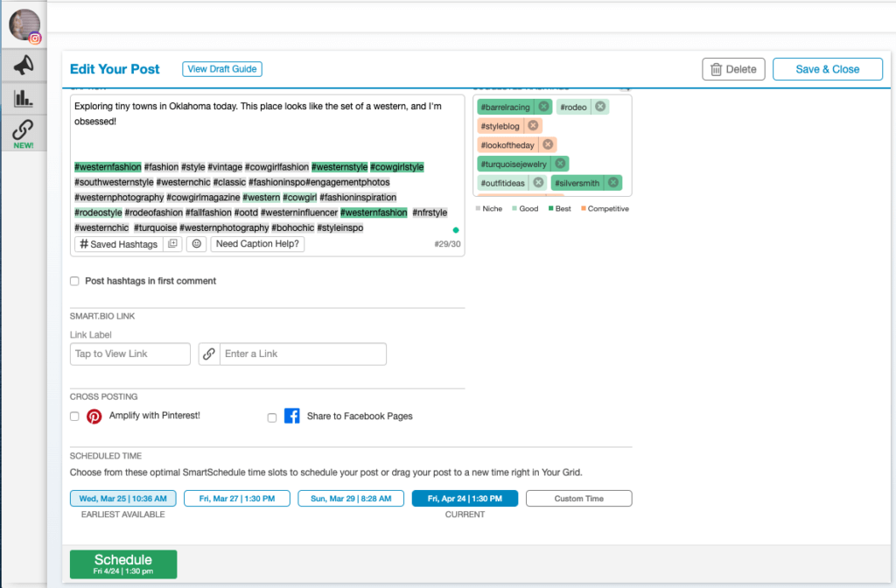
Task: Enable Post hashtags in first comment
Action: point(74,282)
